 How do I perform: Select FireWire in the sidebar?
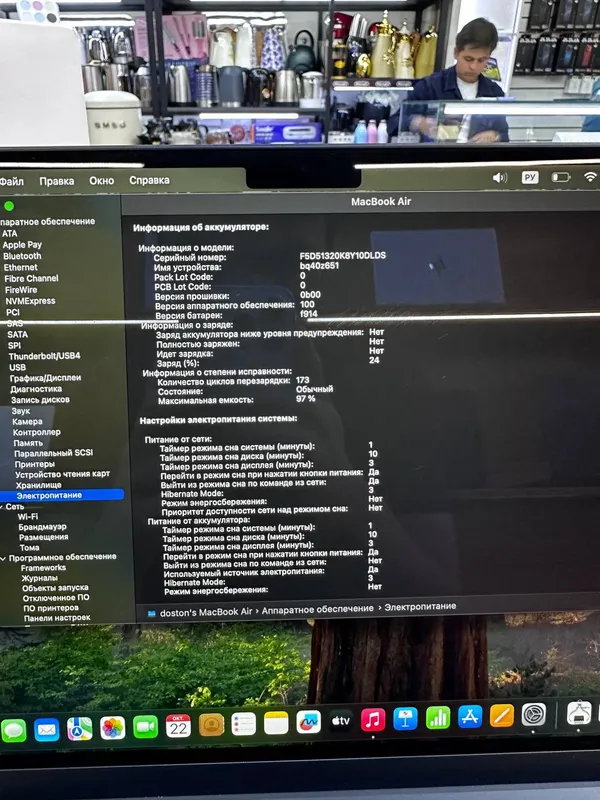pyautogui.click(x=21, y=290)
